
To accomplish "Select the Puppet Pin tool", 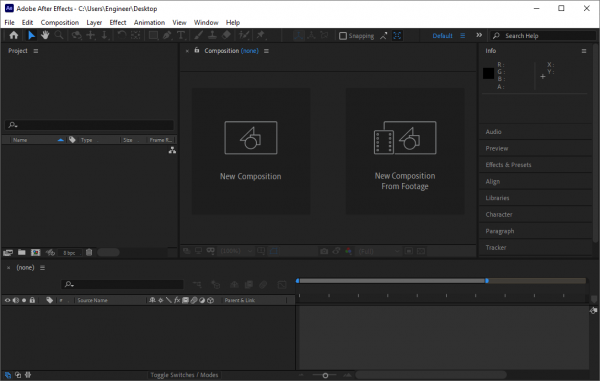I will click(261, 36).
